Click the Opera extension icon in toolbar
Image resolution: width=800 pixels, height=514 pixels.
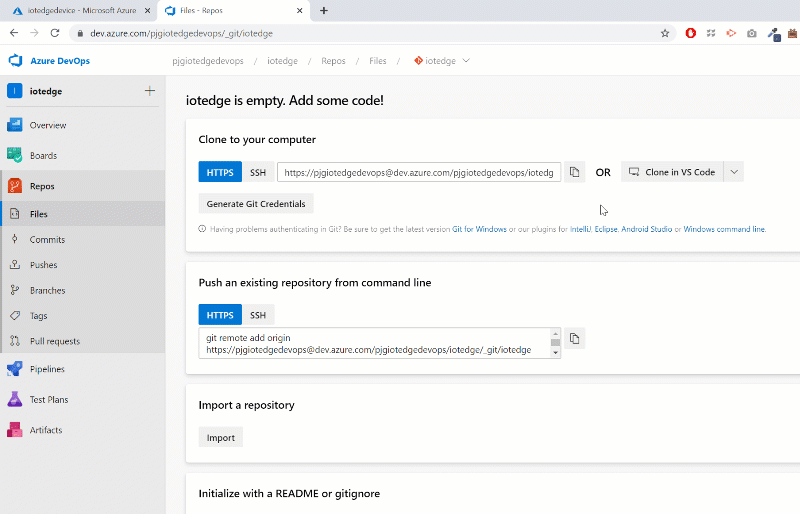(x=690, y=33)
